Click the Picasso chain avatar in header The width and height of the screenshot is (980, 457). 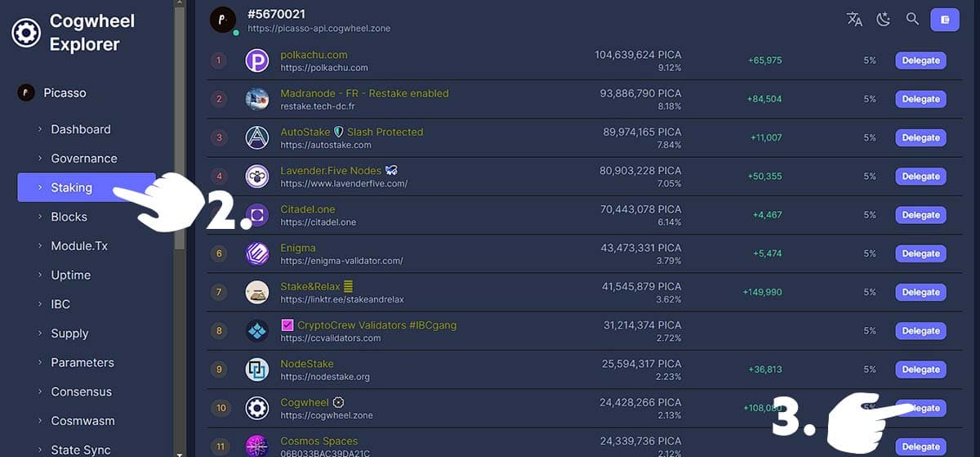point(223,20)
